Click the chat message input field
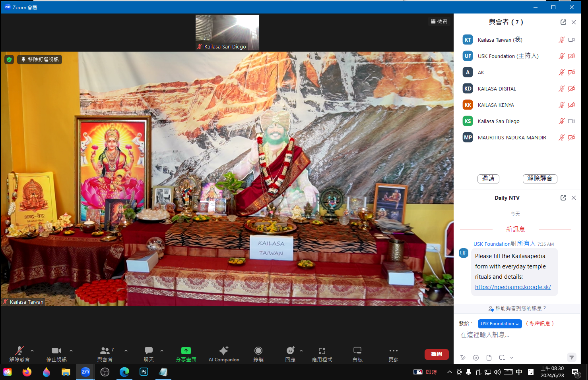Image resolution: width=588 pixels, height=380 pixels. point(513,335)
